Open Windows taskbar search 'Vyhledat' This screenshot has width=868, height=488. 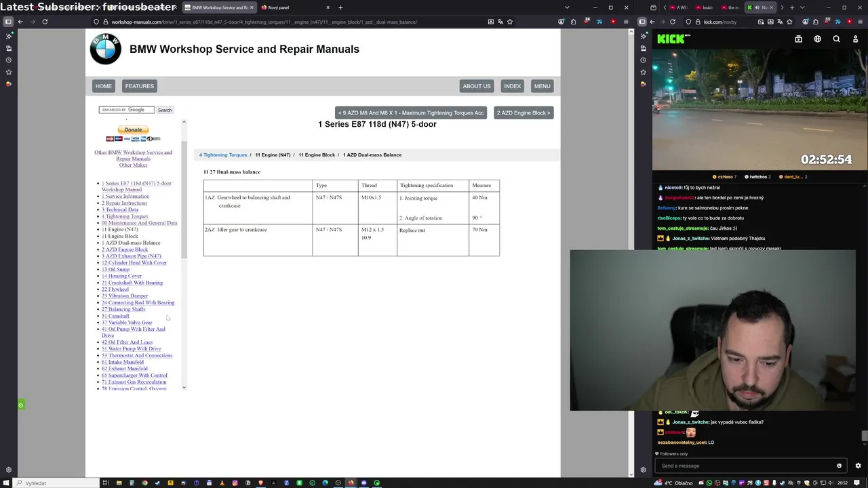coord(54,483)
